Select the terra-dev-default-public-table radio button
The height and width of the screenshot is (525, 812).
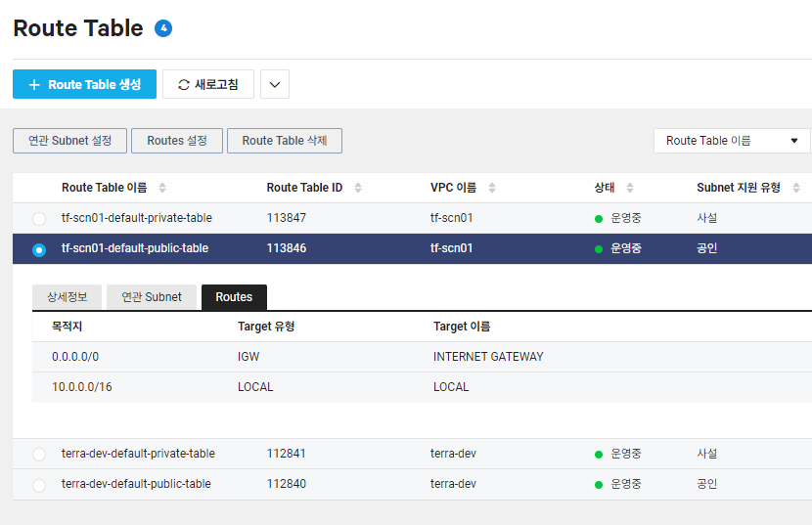point(39,485)
